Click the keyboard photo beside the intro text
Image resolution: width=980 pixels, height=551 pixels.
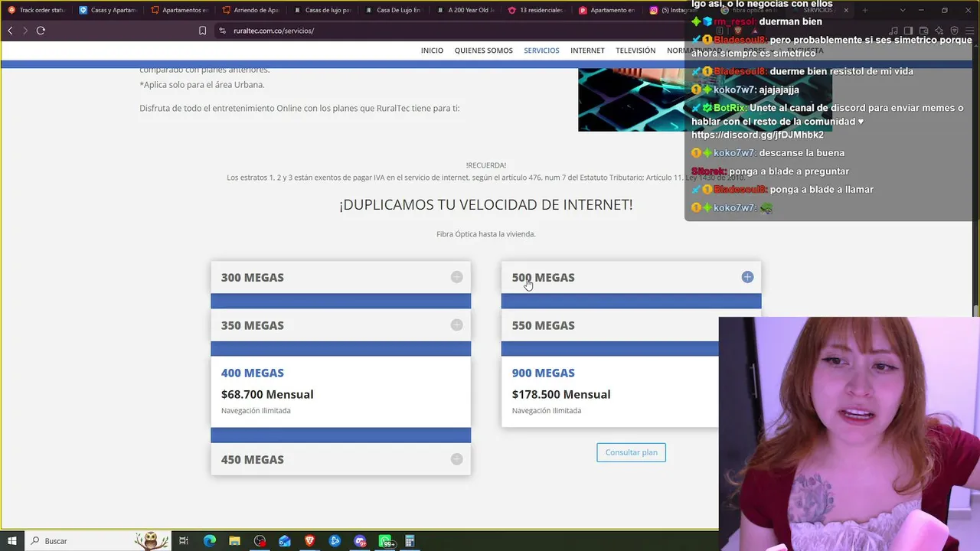(x=631, y=99)
